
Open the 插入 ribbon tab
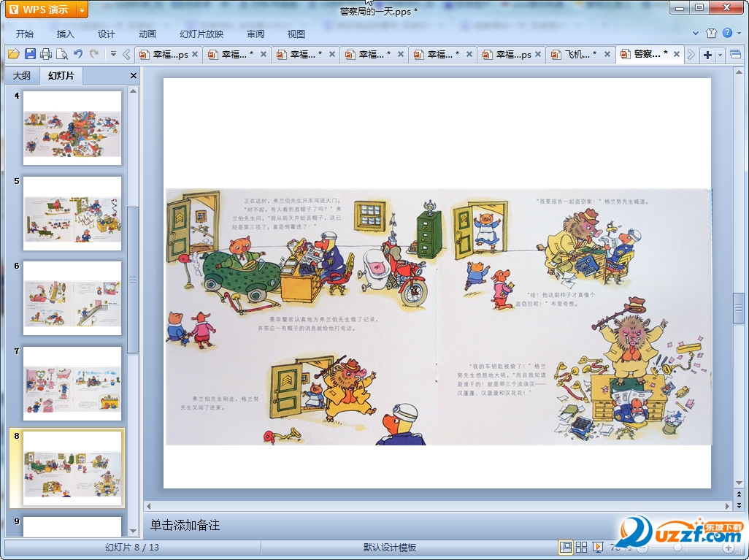click(66, 34)
